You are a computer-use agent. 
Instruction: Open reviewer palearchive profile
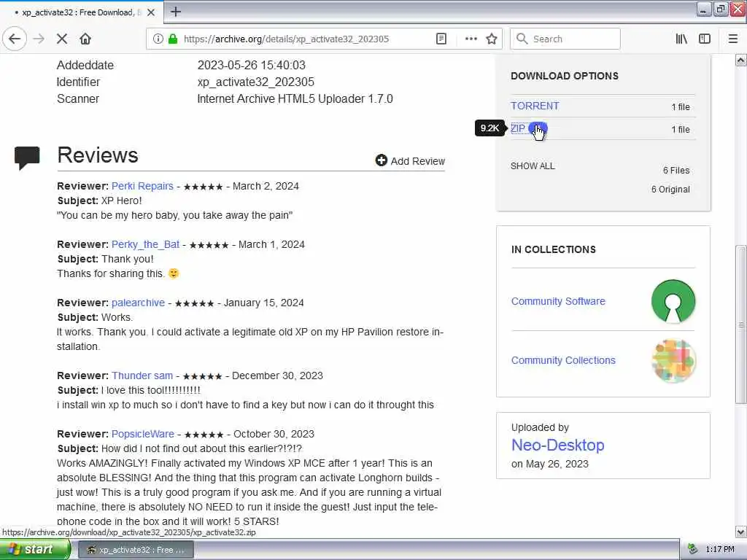pyautogui.click(x=138, y=303)
